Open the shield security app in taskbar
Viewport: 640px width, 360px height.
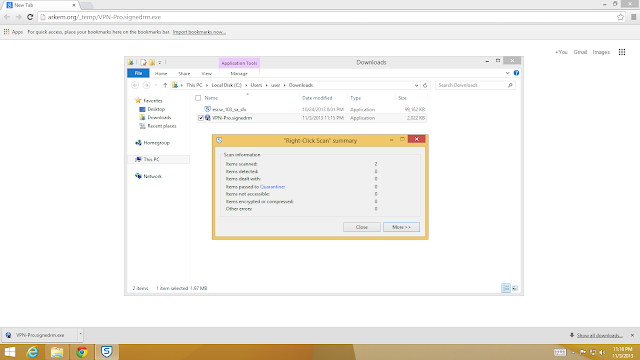[107, 352]
